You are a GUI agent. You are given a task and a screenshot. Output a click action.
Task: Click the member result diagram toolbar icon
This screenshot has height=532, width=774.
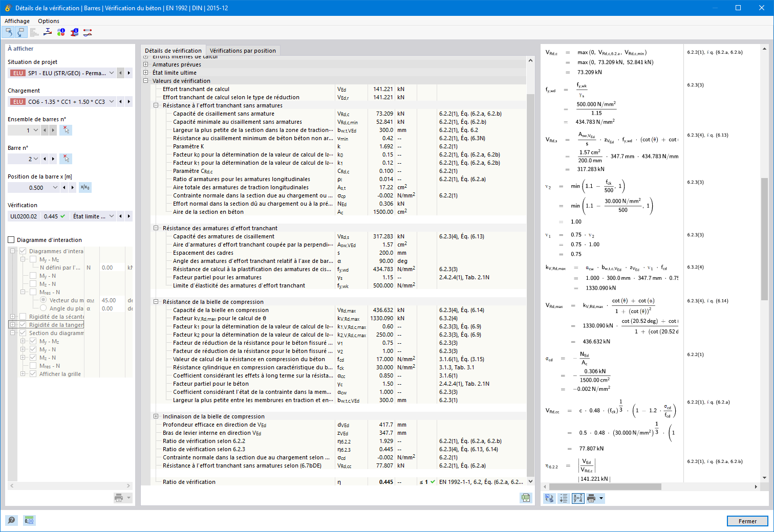tap(88, 32)
